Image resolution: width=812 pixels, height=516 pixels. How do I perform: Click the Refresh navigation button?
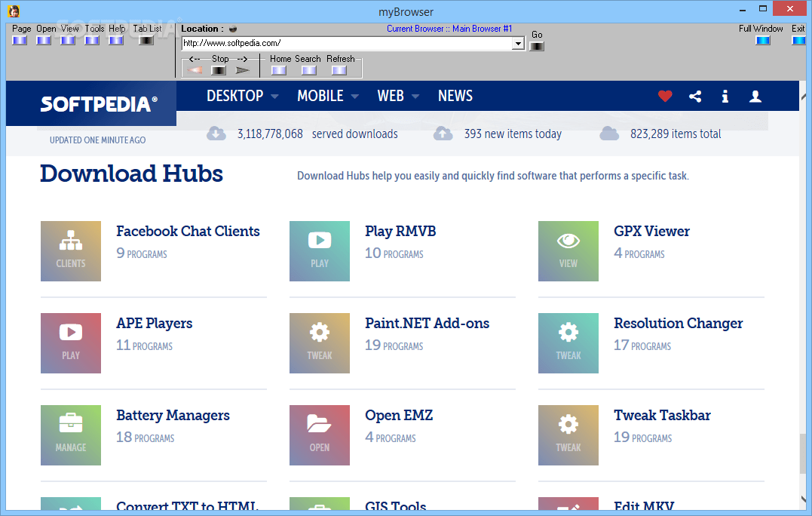(x=339, y=70)
